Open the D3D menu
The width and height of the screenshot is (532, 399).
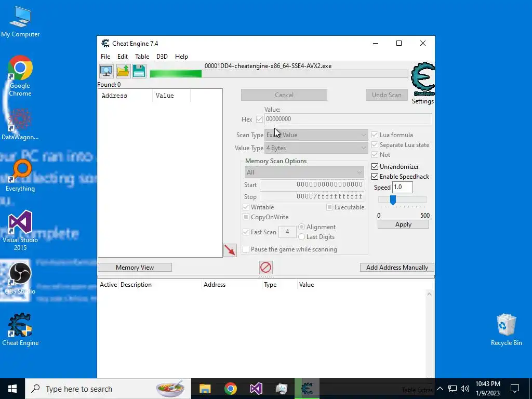tap(162, 57)
